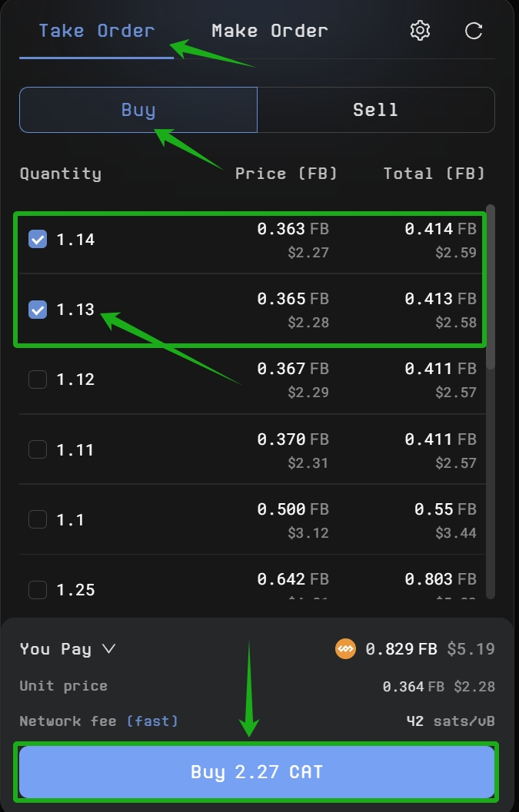Check the 1.1 quantity order checkbox

[x=38, y=520]
